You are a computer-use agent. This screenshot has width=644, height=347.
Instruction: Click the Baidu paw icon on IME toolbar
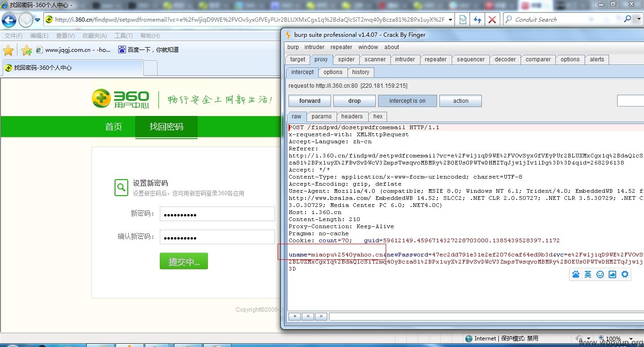pyautogui.click(x=576, y=274)
